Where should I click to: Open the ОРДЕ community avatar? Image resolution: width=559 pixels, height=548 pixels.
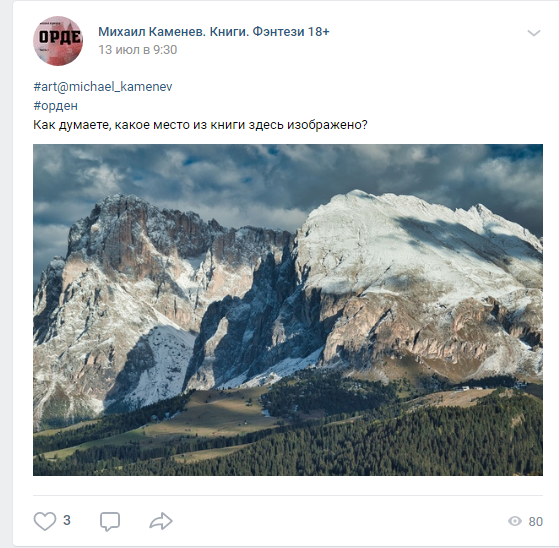point(58,41)
